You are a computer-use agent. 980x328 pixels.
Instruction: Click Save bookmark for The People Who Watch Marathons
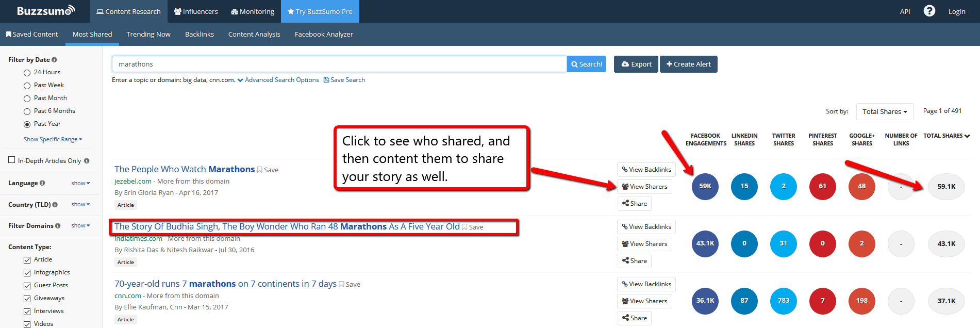click(x=268, y=170)
